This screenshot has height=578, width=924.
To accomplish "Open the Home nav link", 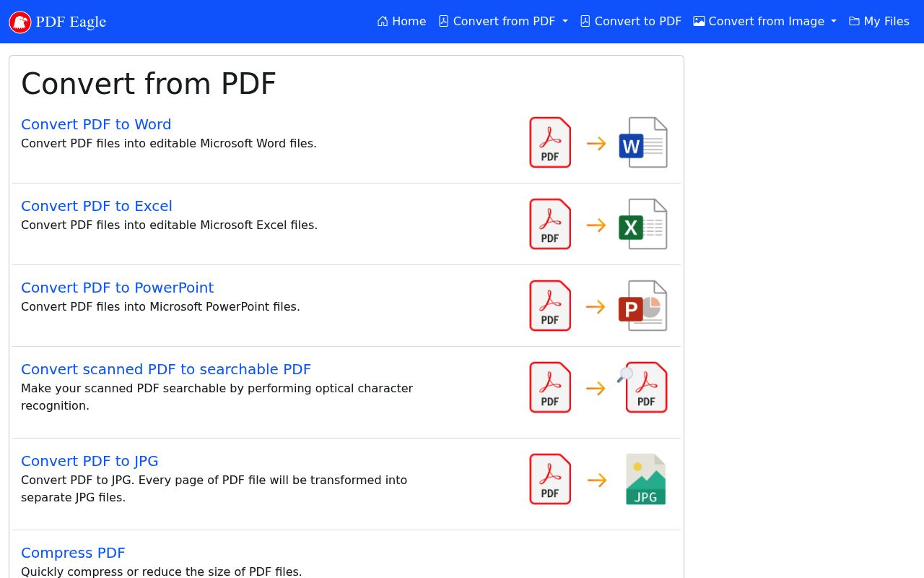I will point(401,22).
